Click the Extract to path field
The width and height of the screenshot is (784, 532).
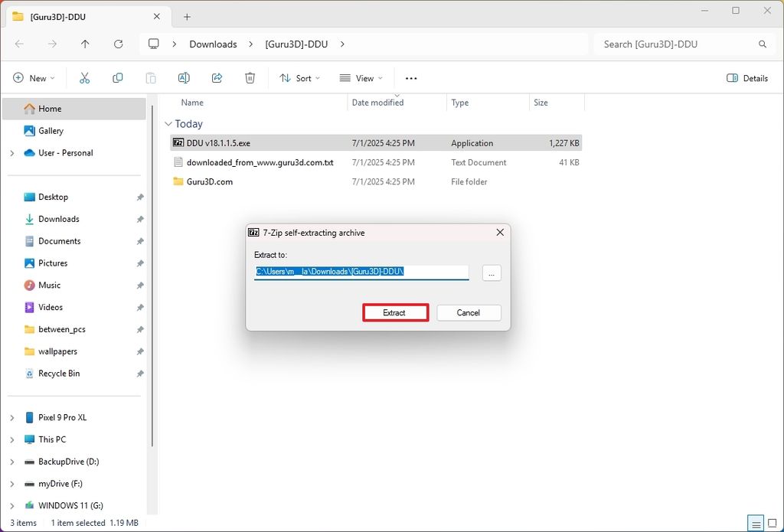361,272
